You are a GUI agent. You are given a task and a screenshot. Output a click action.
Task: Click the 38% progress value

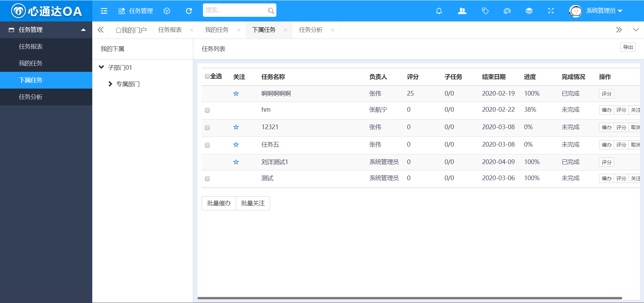[530, 110]
